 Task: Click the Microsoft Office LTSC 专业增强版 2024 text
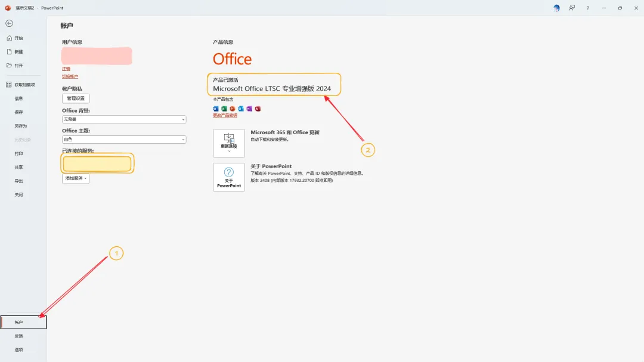pyautogui.click(x=272, y=88)
